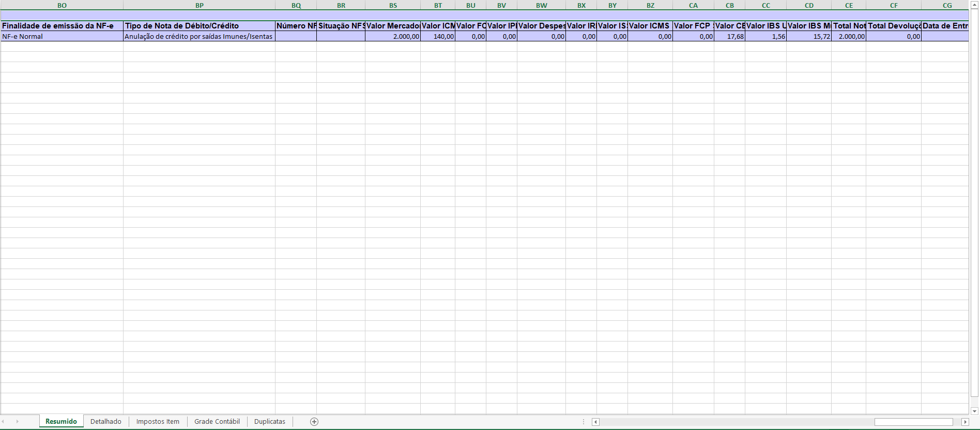Image resolution: width=980 pixels, height=430 pixels.
Task: Select 'Anulação de crédito por saídas Imunes/Isentas' cell
Action: pos(200,37)
